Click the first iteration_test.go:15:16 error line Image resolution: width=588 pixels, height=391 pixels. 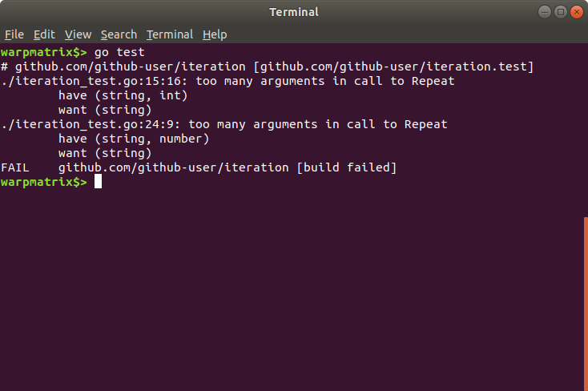point(228,81)
